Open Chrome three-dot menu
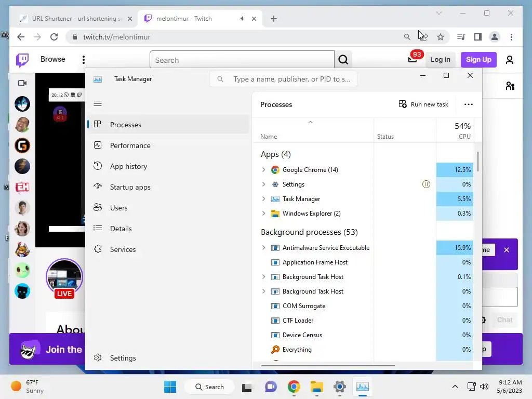This screenshot has height=399, width=532. pyautogui.click(x=511, y=37)
